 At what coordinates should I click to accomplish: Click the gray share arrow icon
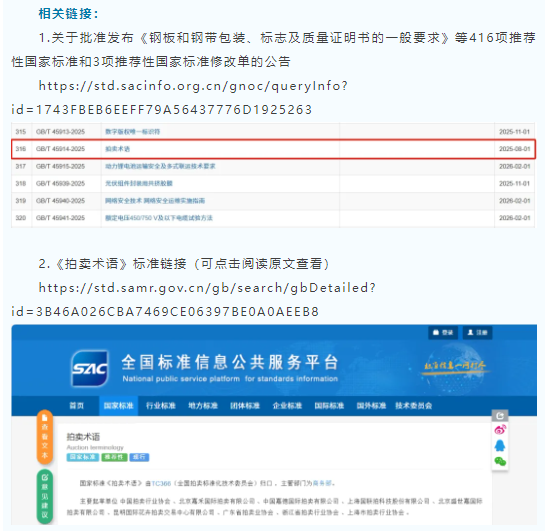coord(500,416)
